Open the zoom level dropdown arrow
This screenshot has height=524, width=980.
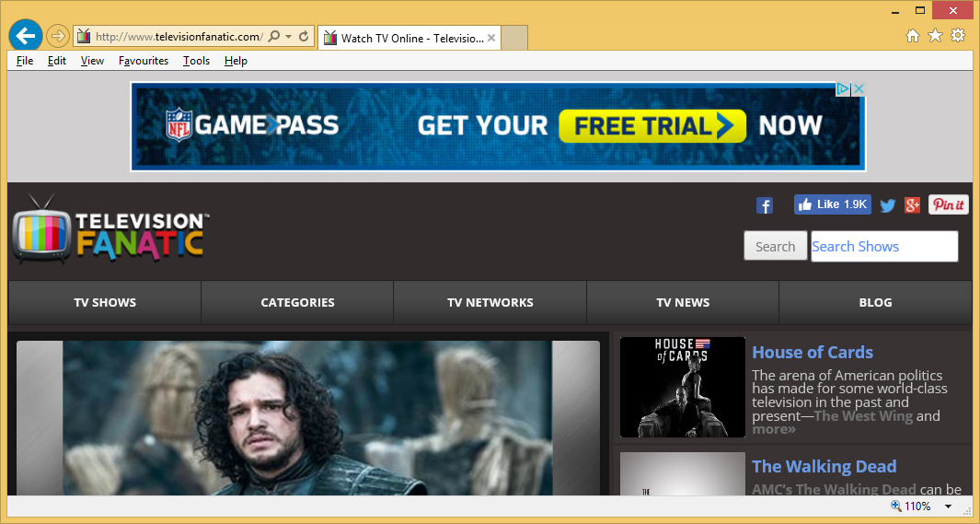[x=948, y=507]
